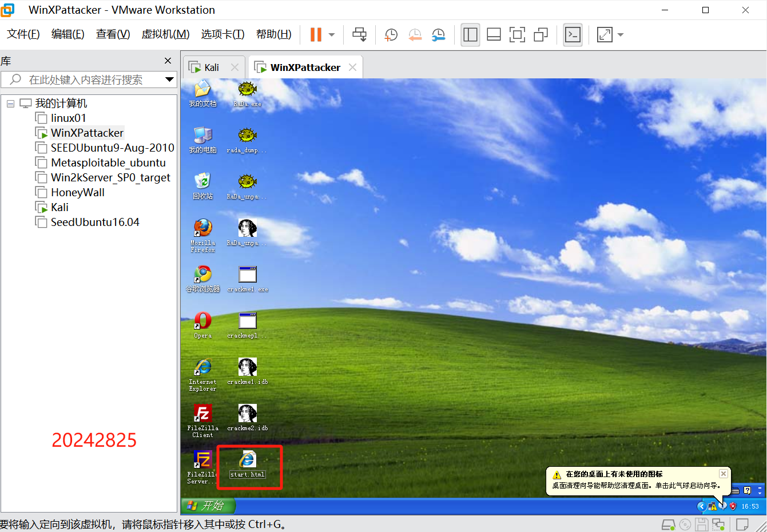Select RaDa_unpa icon with pufferfish image
This screenshot has height=532, width=767.
(247, 186)
